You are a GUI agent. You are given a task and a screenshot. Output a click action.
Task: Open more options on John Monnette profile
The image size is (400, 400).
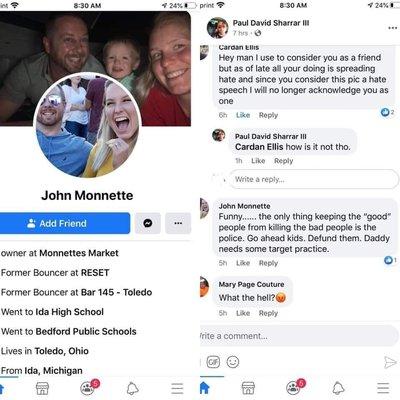click(x=178, y=223)
